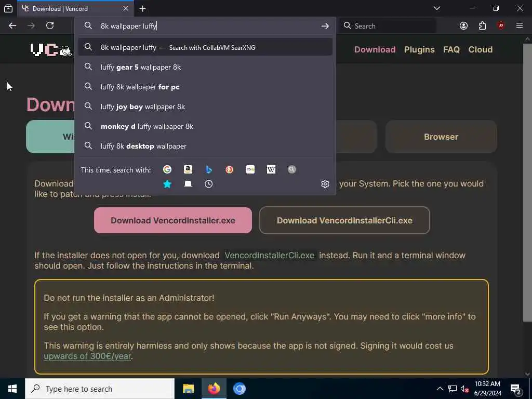The width and height of the screenshot is (532, 399).
Task: Choose suggestion 'luffy joy boy wallpaper 8k'
Action: point(205,107)
